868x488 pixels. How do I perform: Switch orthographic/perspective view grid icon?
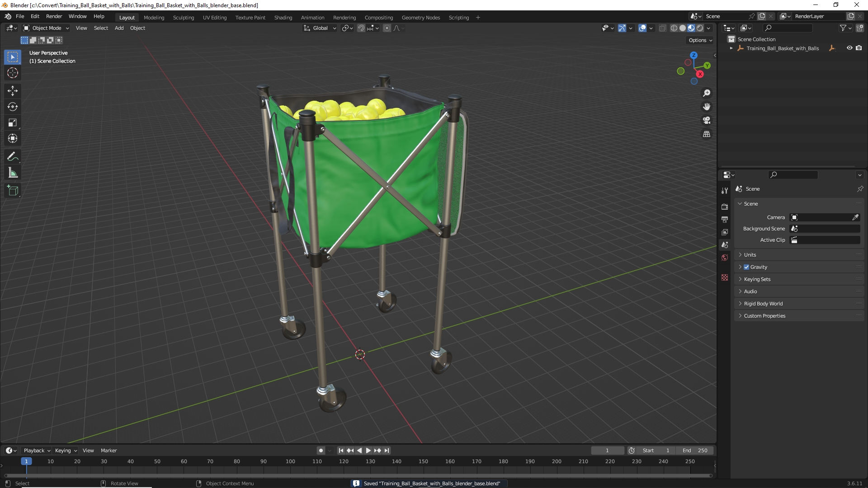(x=707, y=134)
